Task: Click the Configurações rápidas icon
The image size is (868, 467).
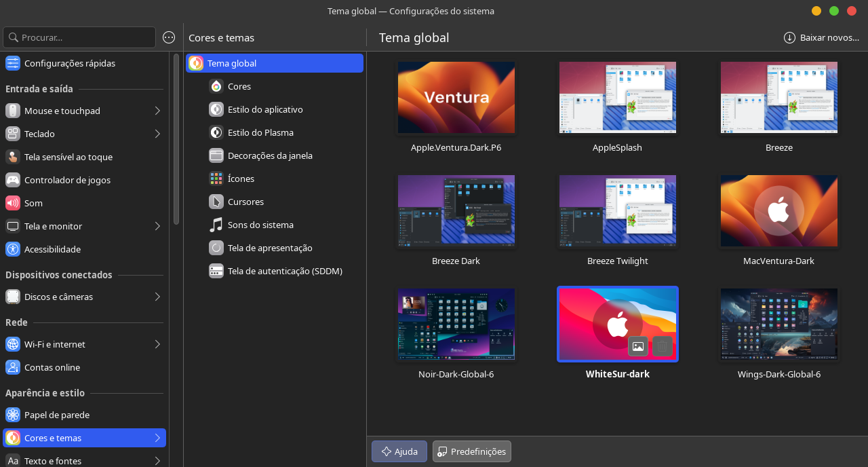Action: (13, 63)
